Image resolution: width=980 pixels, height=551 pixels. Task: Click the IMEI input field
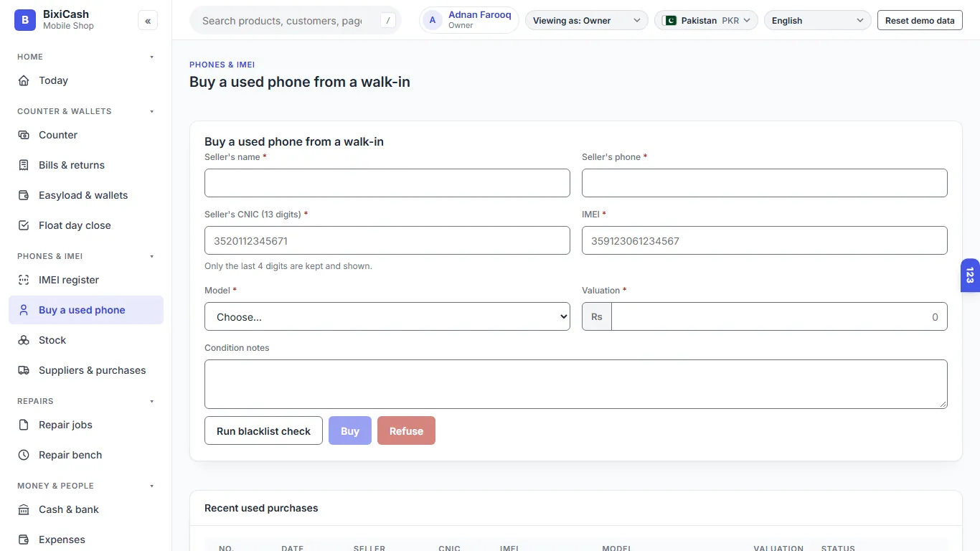tap(765, 240)
